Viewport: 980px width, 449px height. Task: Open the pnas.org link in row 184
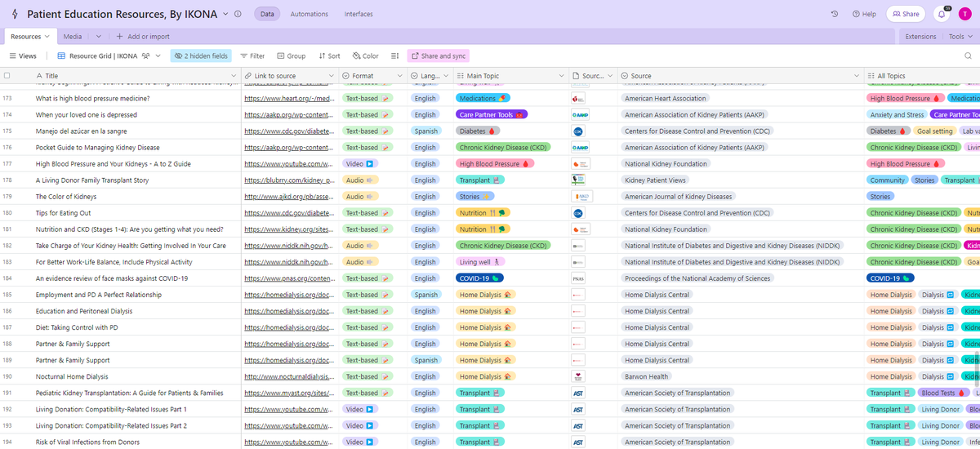coord(289,278)
